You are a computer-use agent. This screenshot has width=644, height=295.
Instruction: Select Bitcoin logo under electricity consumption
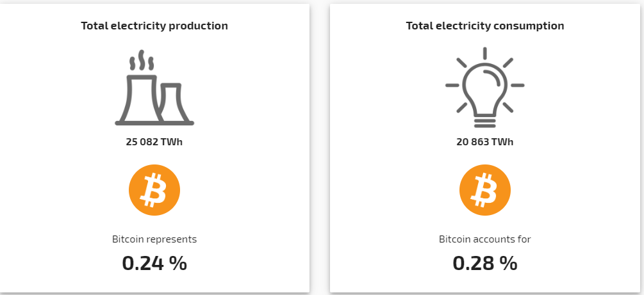click(x=485, y=191)
